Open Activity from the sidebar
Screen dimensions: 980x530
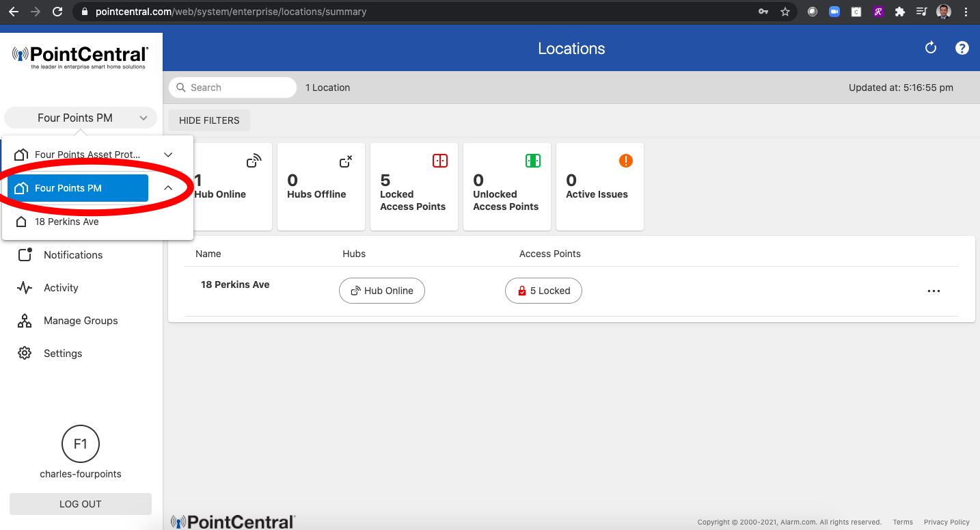[61, 287]
